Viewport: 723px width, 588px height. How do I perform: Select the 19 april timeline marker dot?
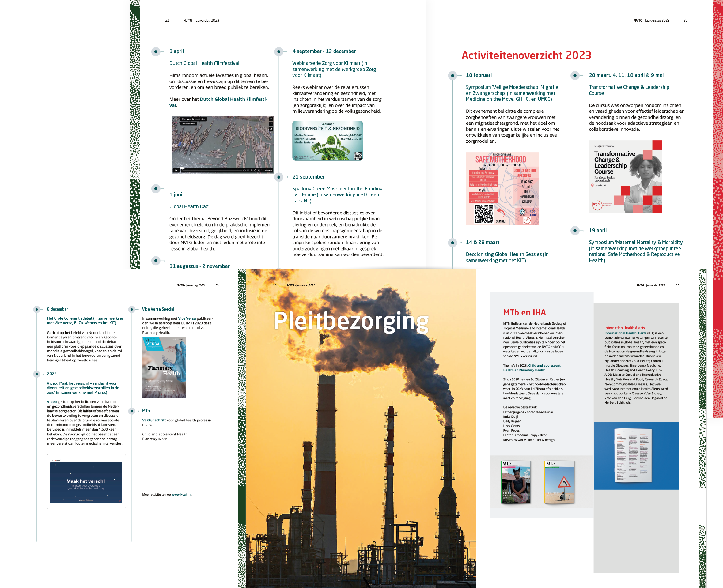point(575,231)
